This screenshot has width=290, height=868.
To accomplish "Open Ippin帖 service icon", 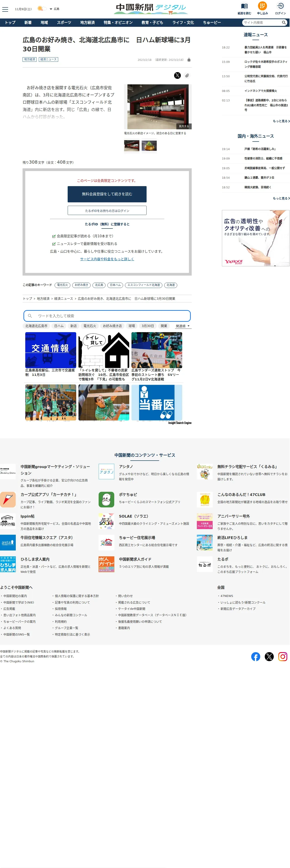I will 8,521.
